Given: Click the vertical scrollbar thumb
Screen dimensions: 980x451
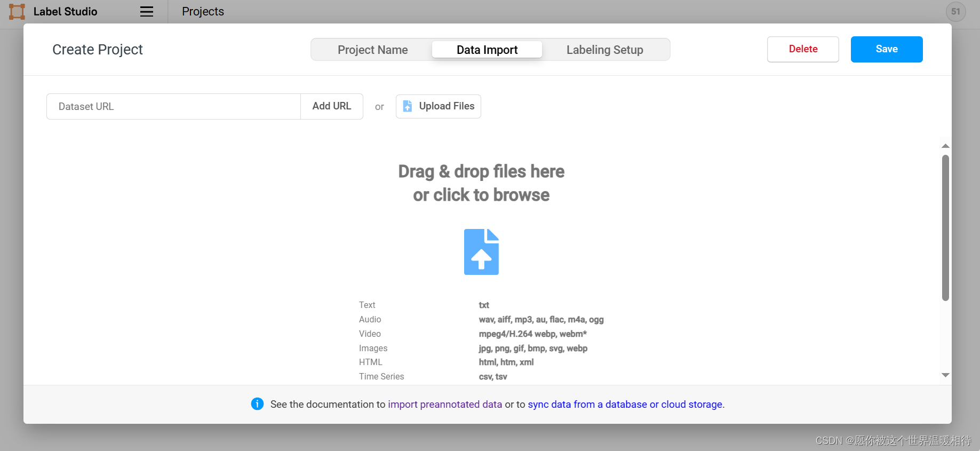Looking at the screenshot, I should (945, 228).
